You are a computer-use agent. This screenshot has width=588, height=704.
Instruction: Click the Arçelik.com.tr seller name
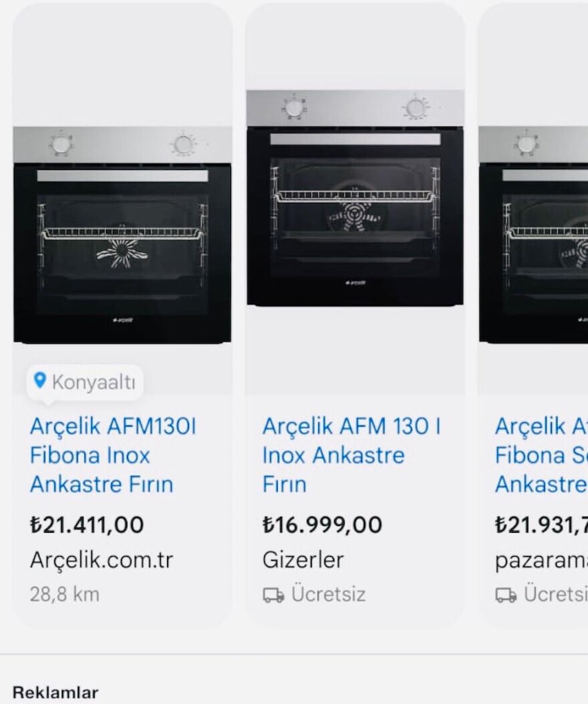(x=102, y=560)
